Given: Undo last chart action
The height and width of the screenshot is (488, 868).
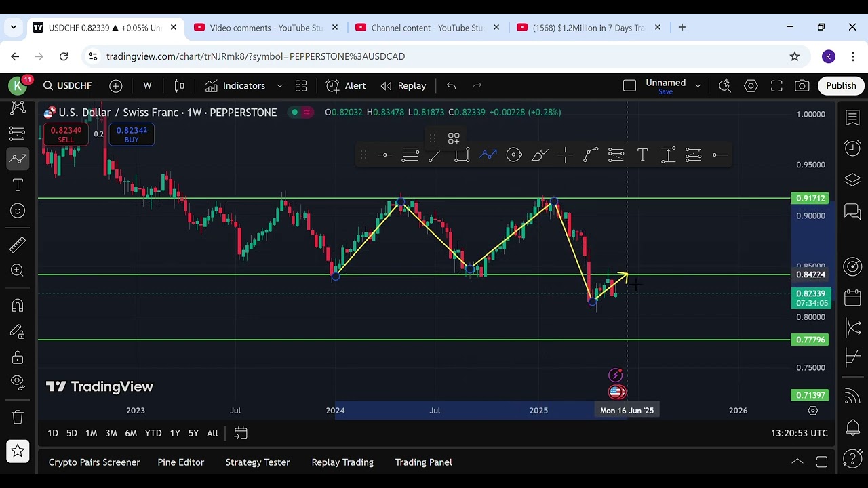Looking at the screenshot, I should pos(451,86).
